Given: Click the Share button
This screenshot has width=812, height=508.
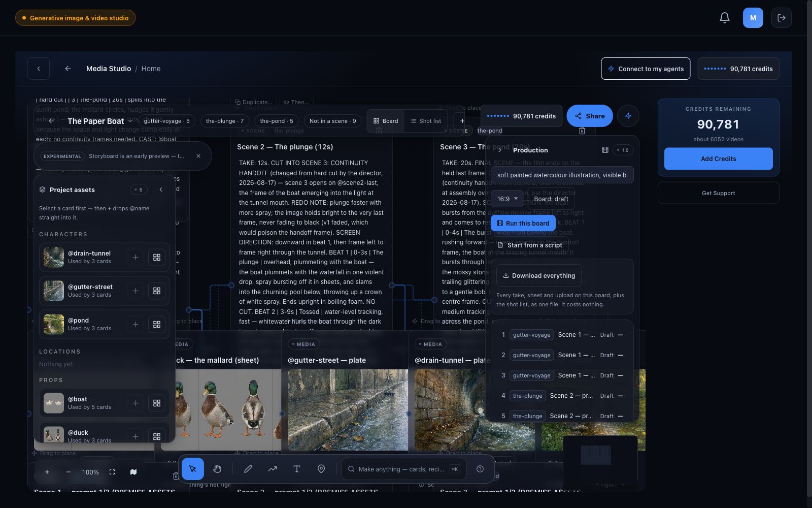Looking at the screenshot, I should coord(590,116).
